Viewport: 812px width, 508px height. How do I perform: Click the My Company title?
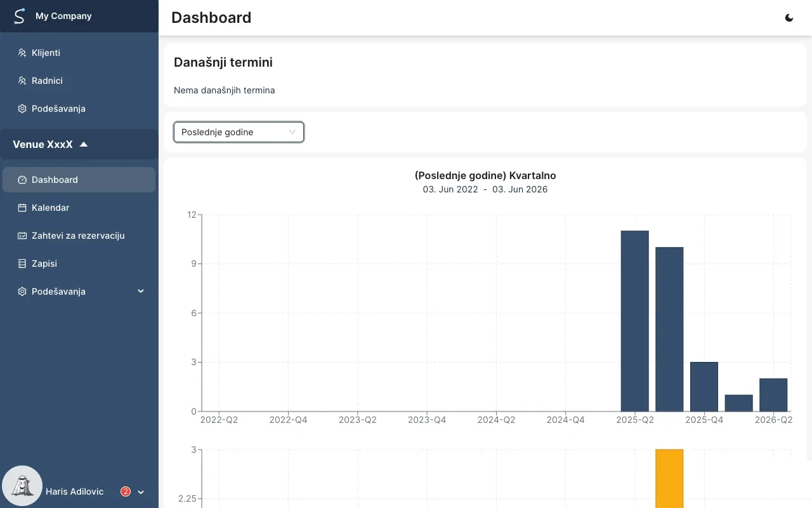pos(63,16)
